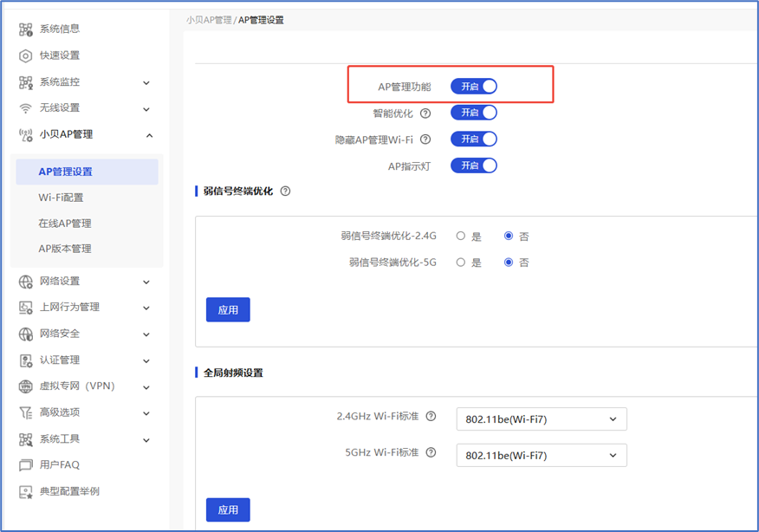Select 是 for 弱信号终端优化-2.4G
Screen dimensions: 759x532
click(x=461, y=237)
